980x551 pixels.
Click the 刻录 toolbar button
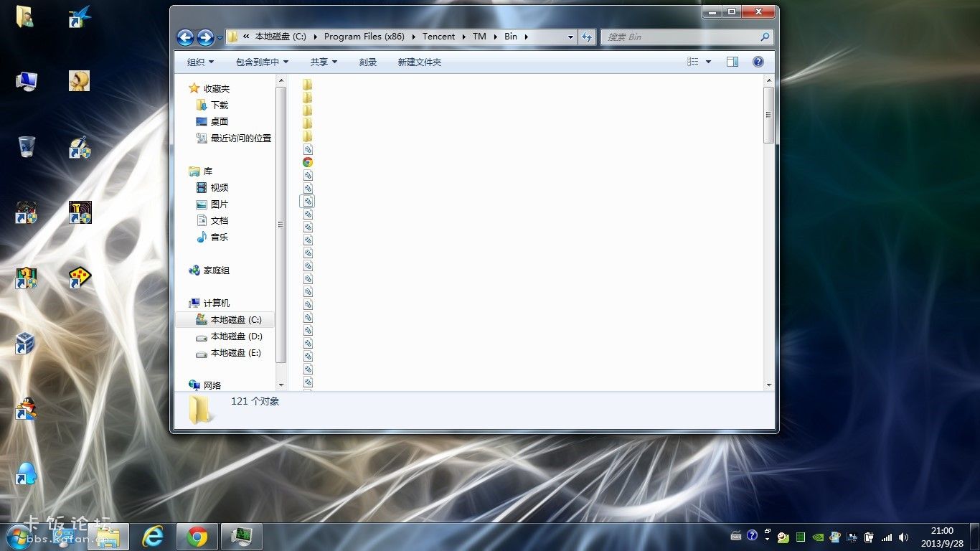(368, 62)
